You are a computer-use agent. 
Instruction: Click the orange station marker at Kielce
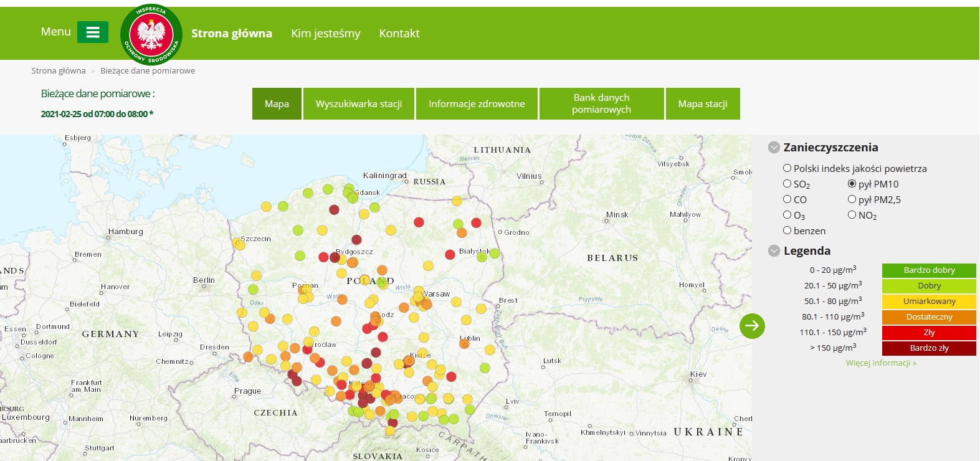[x=409, y=360]
